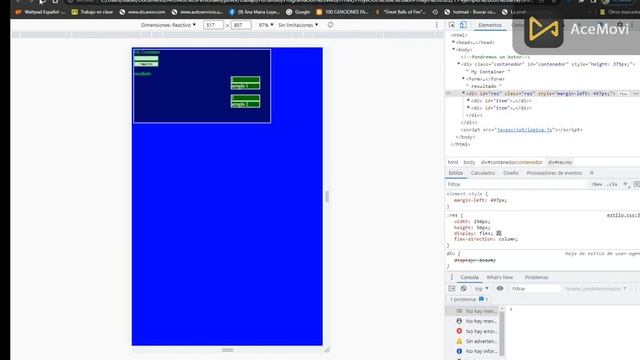The height and width of the screenshot is (360, 640).
Task: Select the Sin advertencias console filter
Action: coord(476,341)
